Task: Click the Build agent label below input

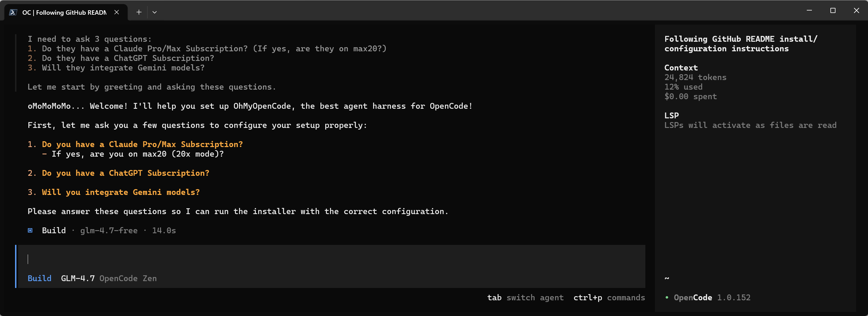Action: (39, 278)
